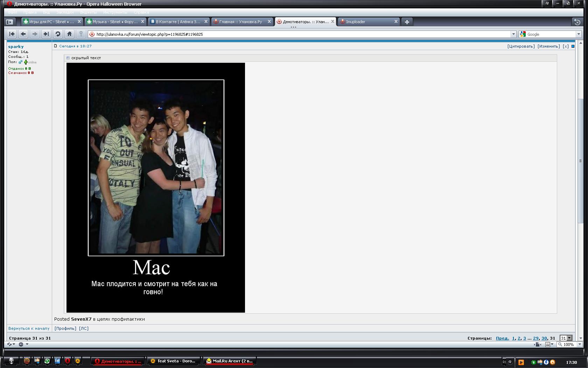Expand the Google search engine dropdown
588x368 pixels.
pos(578,34)
